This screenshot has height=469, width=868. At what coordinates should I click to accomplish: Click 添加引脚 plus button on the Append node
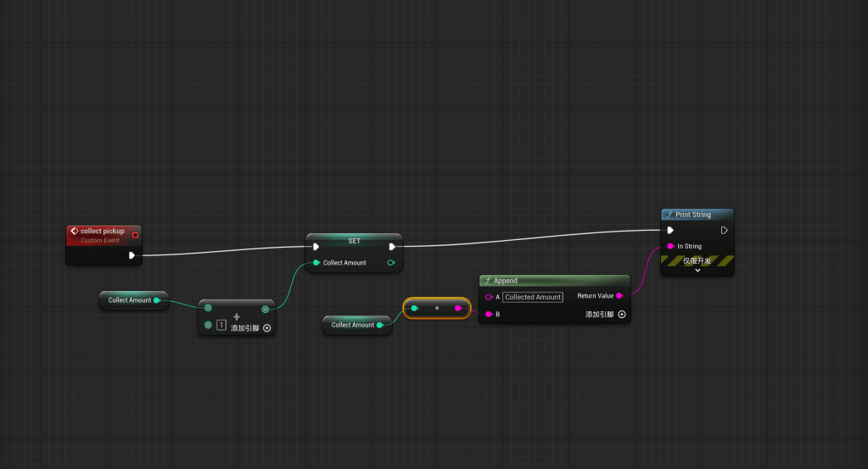[621, 315]
